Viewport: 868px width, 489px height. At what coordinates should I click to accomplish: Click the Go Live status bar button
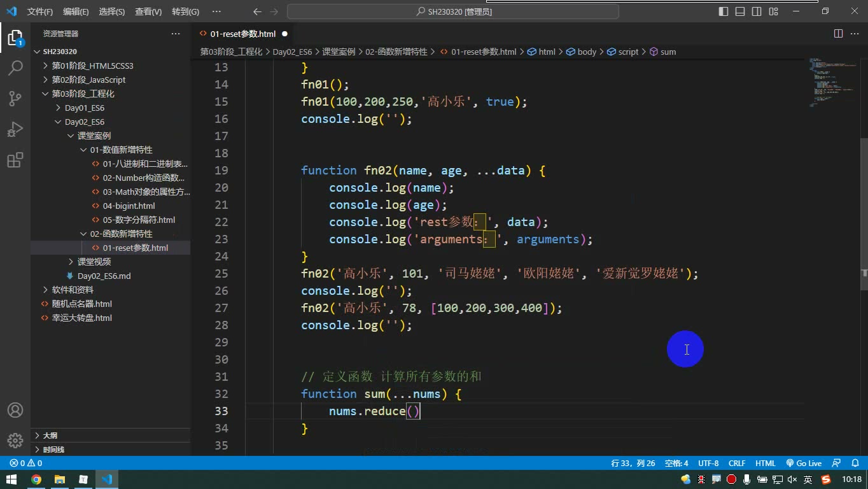click(804, 464)
